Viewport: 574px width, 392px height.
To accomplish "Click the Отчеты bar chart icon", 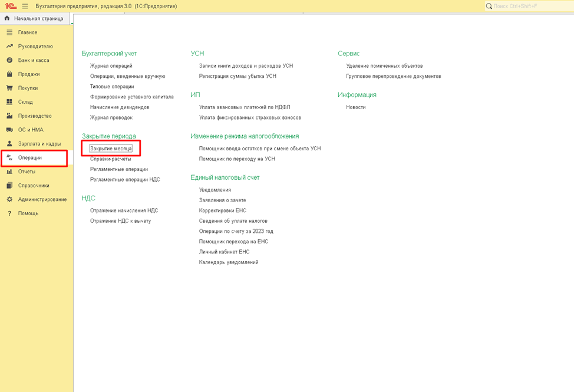I will (9, 172).
